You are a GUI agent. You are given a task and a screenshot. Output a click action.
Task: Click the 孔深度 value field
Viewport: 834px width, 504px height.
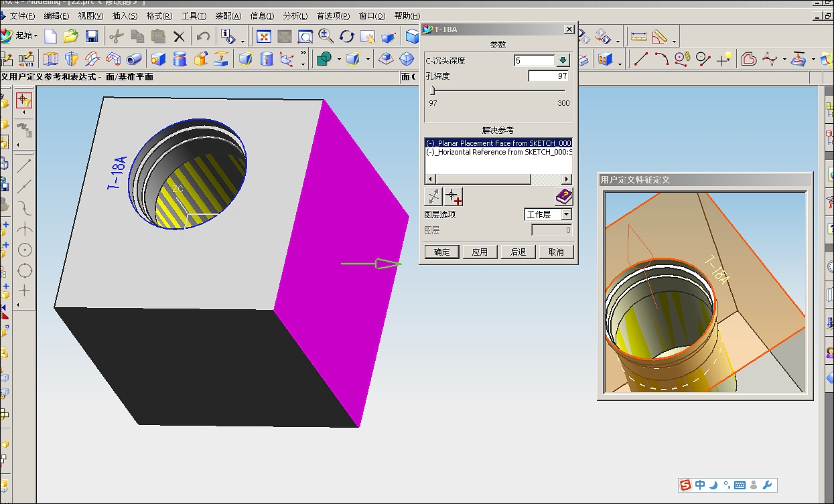tap(549, 76)
